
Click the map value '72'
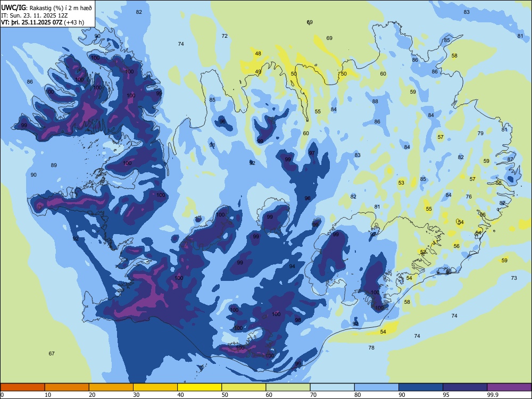pos(225,36)
